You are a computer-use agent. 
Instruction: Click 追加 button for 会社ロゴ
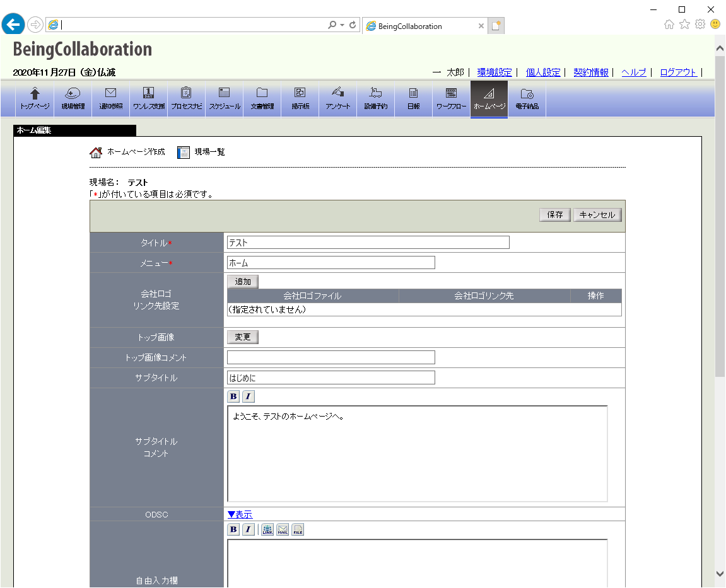pos(243,281)
